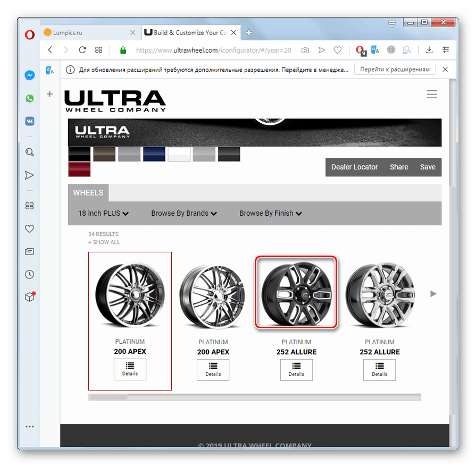
Task: Select the navy blue car color swatch
Action: [x=154, y=154]
